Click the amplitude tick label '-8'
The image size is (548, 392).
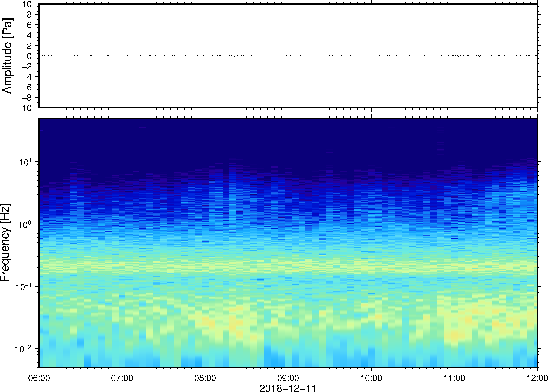coord(27,98)
